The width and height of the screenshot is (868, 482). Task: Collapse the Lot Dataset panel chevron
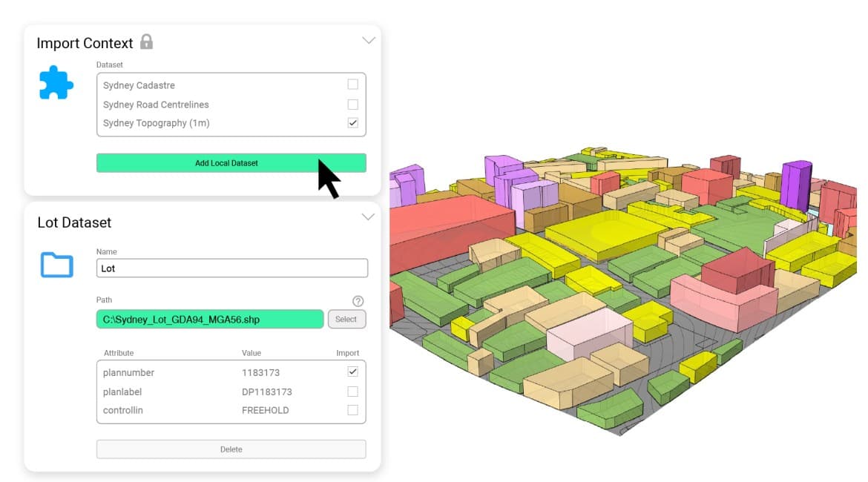(x=368, y=217)
